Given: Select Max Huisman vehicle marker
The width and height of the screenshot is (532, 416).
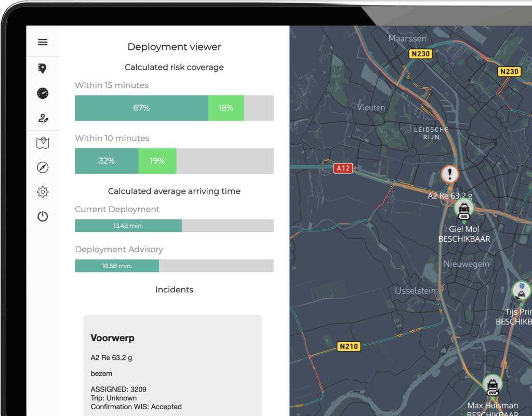Looking at the screenshot, I should (493, 385).
